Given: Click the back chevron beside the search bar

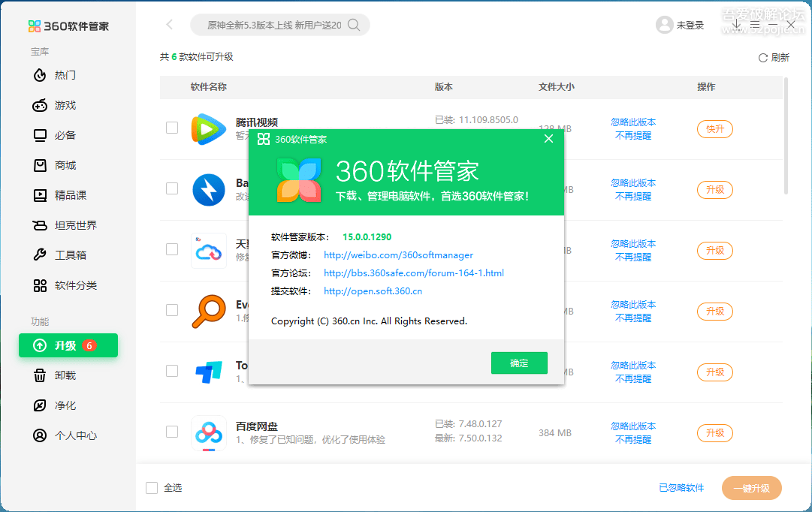Looking at the screenshot, I should (168, 24).
